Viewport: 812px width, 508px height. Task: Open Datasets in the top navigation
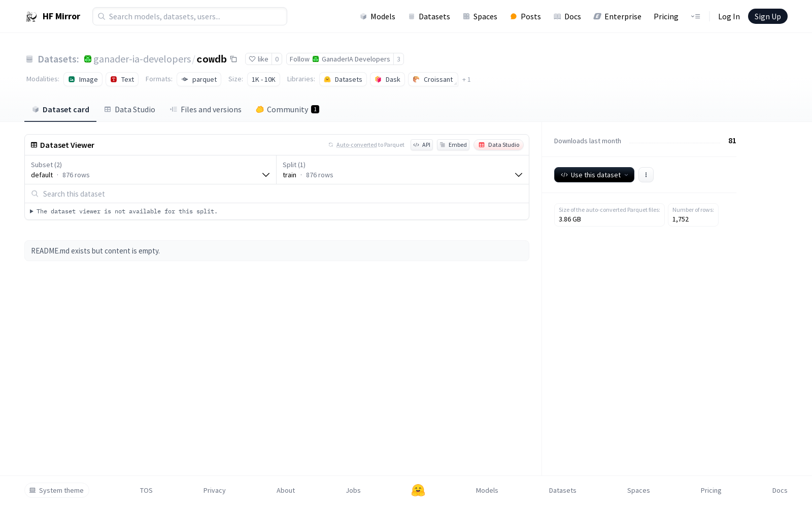click(x=429, y=16)
